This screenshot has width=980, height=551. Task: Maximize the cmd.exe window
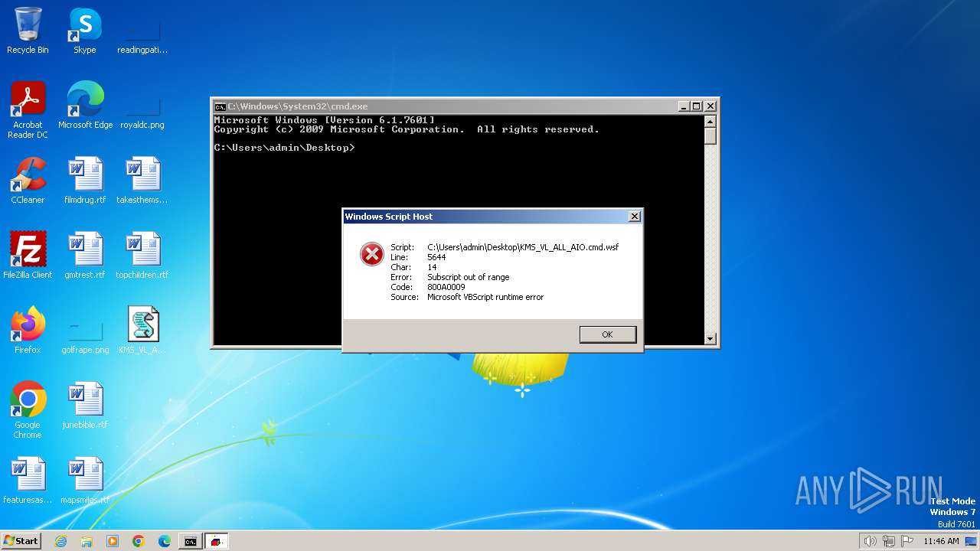[x=696, y=106]
